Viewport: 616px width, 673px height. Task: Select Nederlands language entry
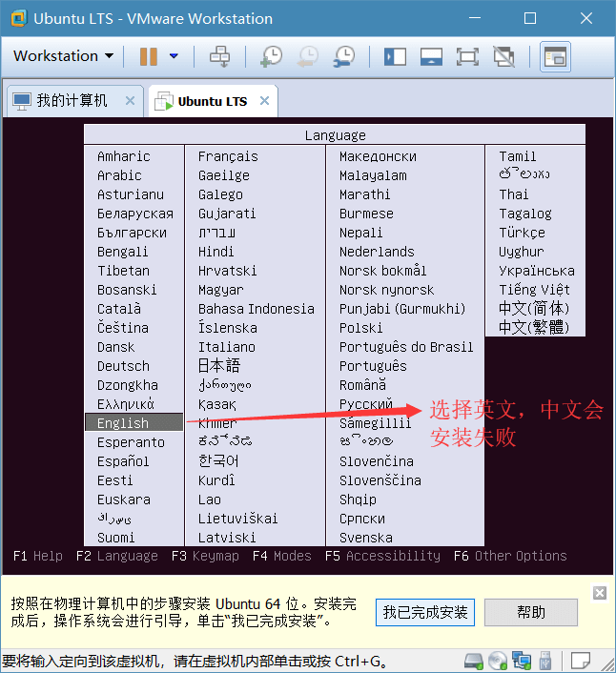(x=377, y=252)
